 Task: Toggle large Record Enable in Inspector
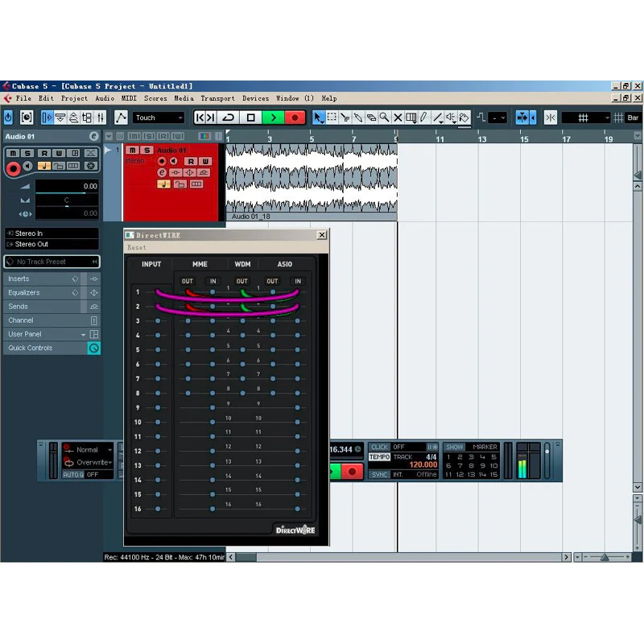(13, 168)
